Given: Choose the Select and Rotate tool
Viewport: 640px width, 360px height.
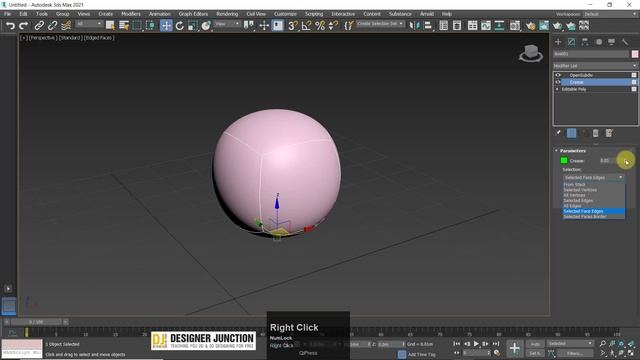Looking at the screenshot, I should tap(179, 26).
